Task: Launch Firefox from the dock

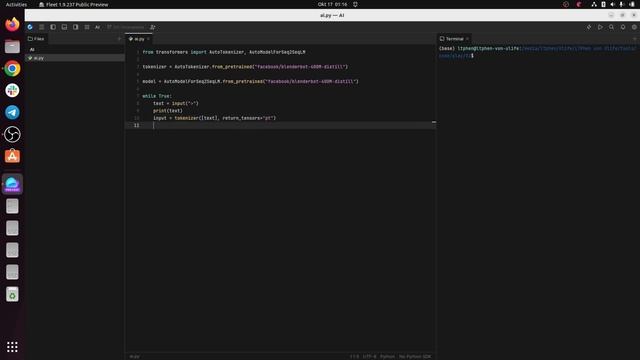Action: pos(12,24)
